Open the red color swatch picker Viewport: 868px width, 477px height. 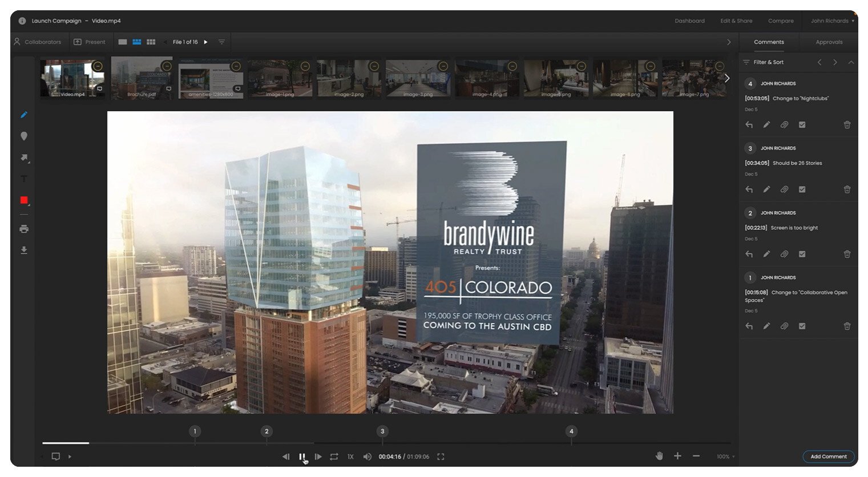click(24, 200)
